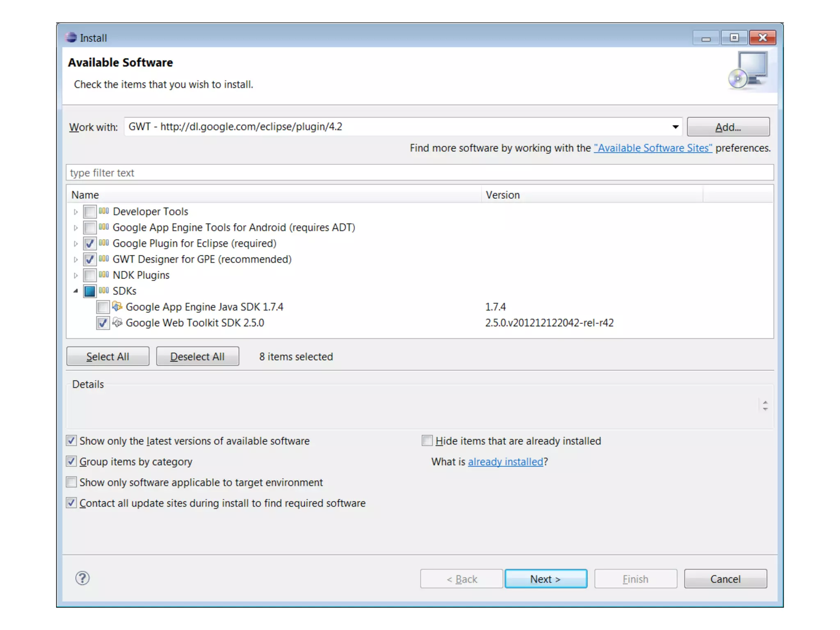Open the Available Software Sites link
The height and width of the screenshot is (630, 840).
click(653, 148)
